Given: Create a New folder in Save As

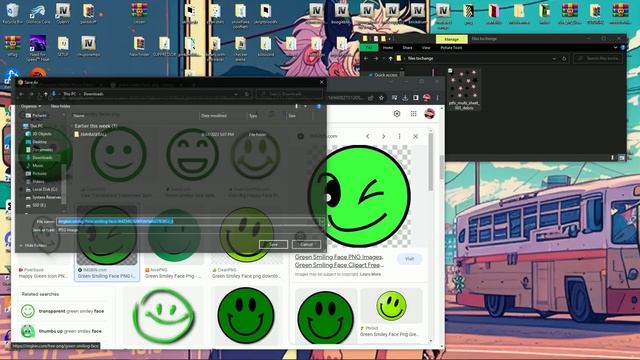Looking at the screenshot, I should coord(60,106).
